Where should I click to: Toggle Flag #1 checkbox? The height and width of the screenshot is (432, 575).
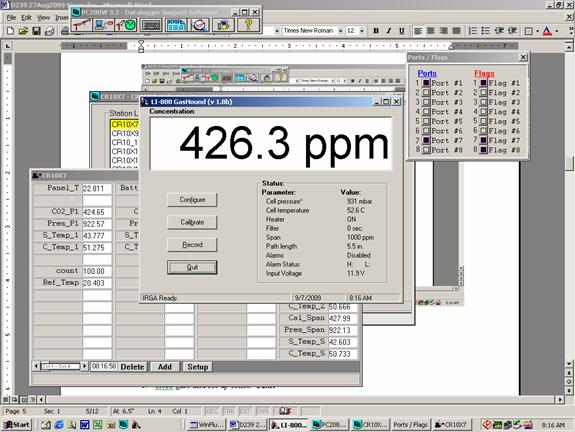click(484, 83)
